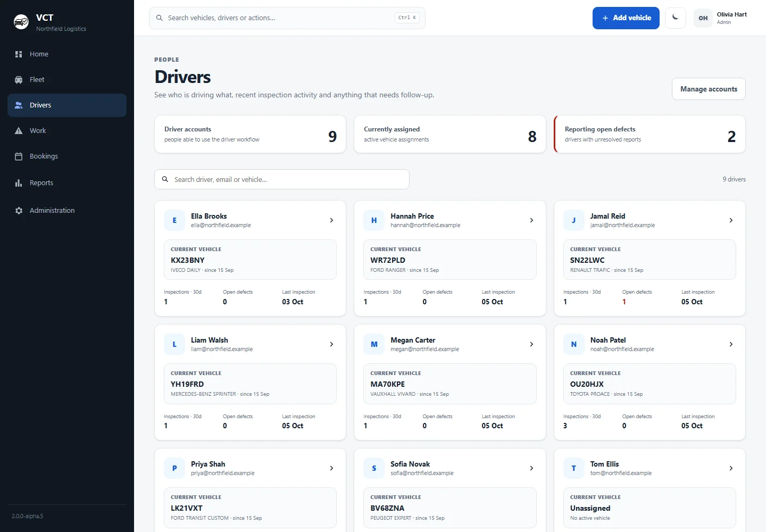Click the global search vehicles field
The image size is (766, 532).
[x=287, y=18]
